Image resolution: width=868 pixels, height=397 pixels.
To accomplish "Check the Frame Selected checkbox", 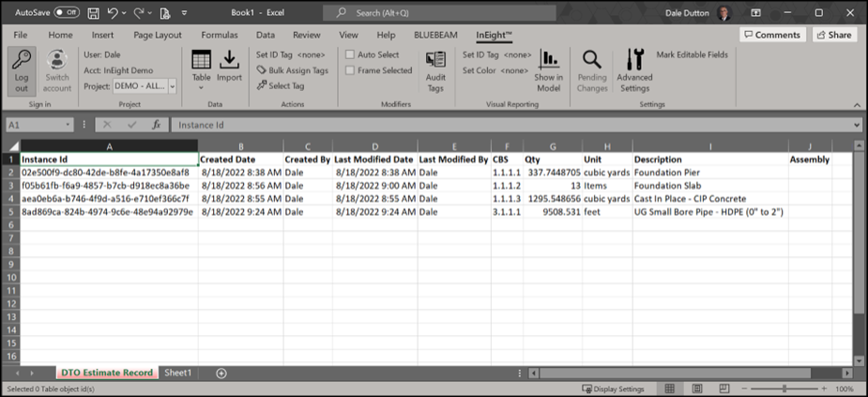I will click(350, 70).
